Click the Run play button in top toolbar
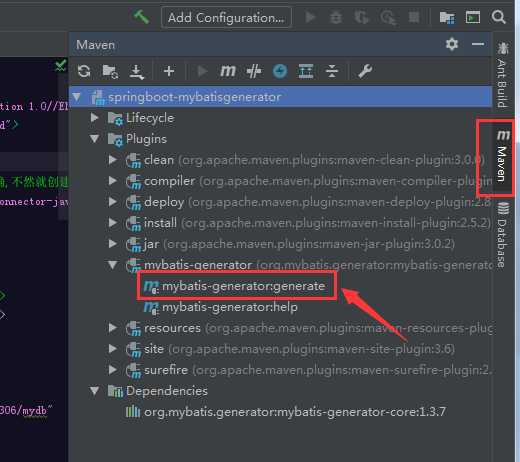 click(310, 17)
